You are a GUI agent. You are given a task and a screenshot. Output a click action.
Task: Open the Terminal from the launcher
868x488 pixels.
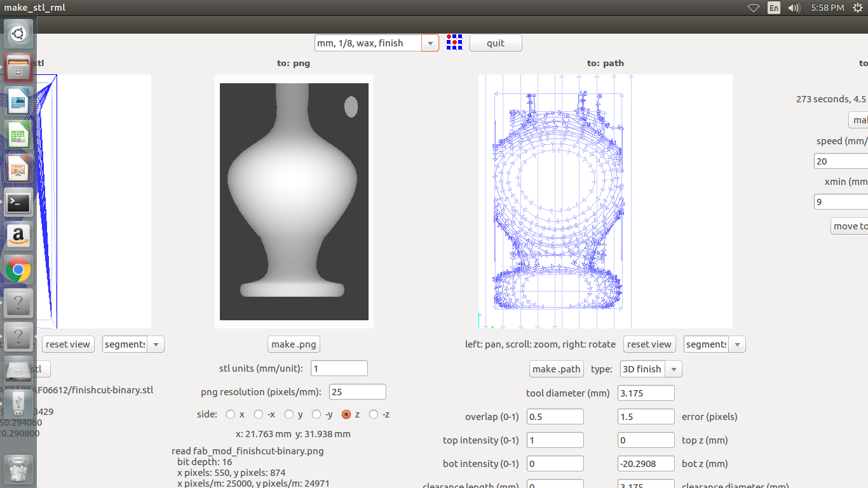[18, 203]
